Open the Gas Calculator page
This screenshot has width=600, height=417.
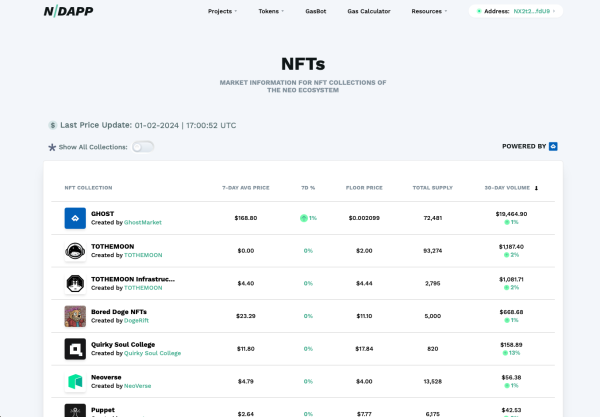coord(369,11)
